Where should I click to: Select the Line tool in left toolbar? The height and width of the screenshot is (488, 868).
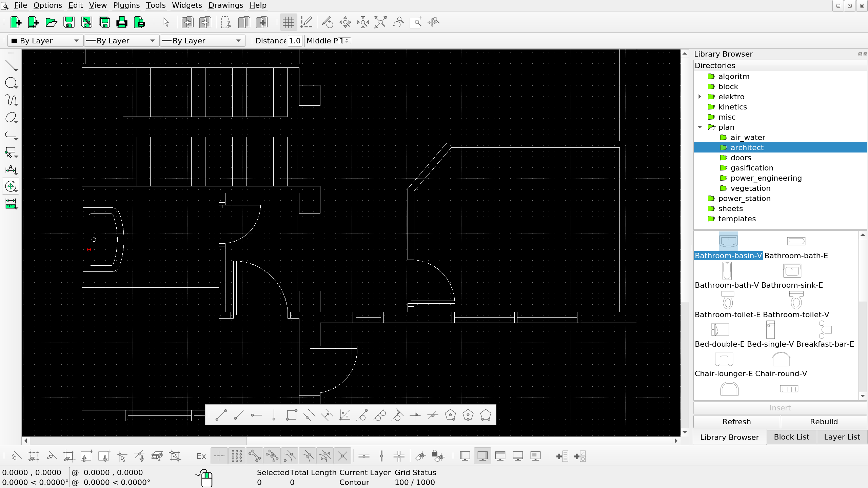[11, 65]
